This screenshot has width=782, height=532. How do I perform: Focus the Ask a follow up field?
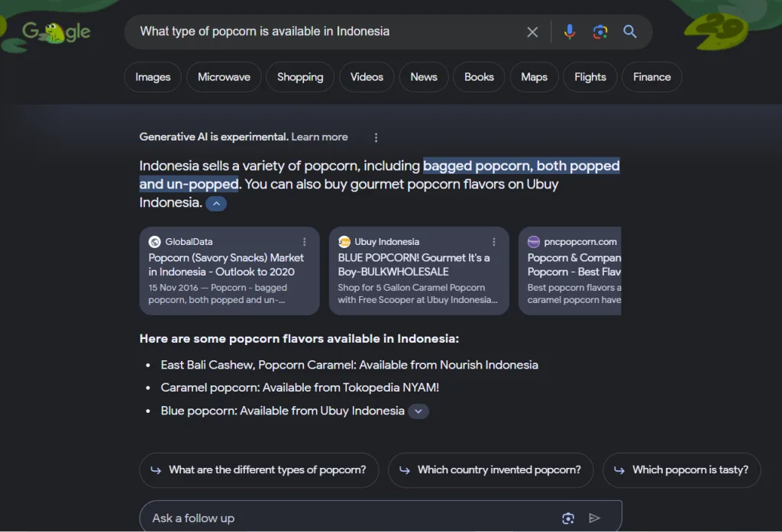coord(344,518)
